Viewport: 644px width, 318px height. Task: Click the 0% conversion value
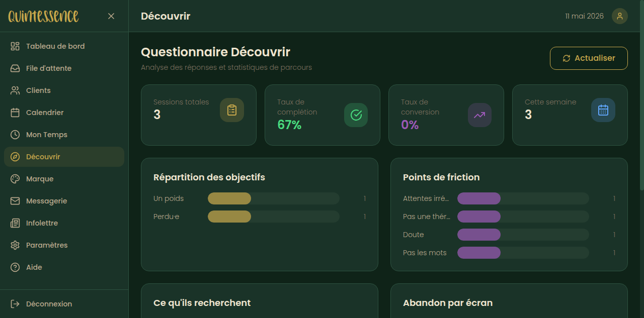tap(410, 125)
